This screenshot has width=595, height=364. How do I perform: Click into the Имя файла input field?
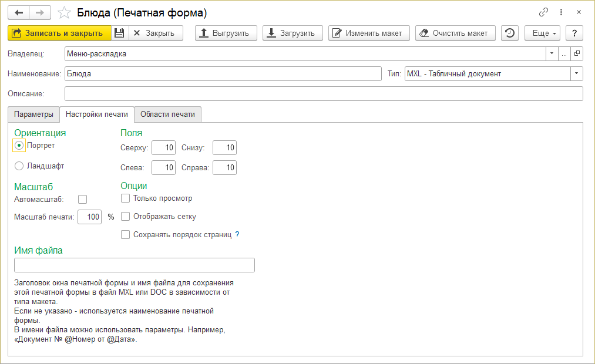pos(135,265)
